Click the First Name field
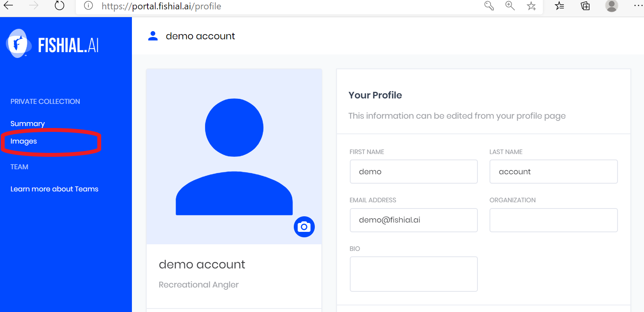 coord(413,172)
